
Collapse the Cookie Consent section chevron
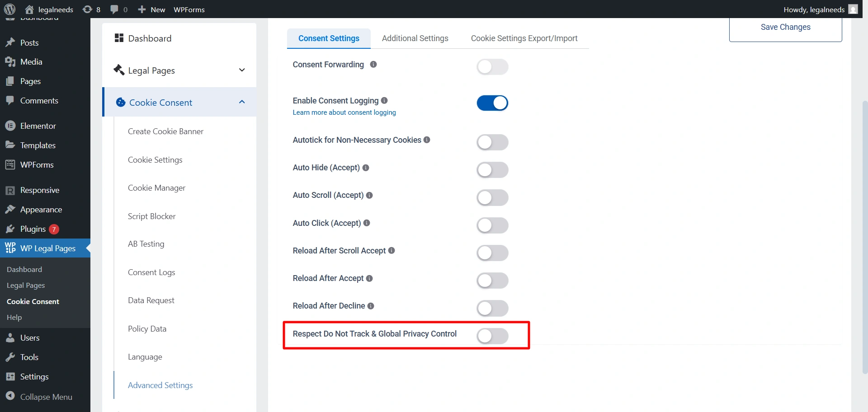[x=242, y=102]
